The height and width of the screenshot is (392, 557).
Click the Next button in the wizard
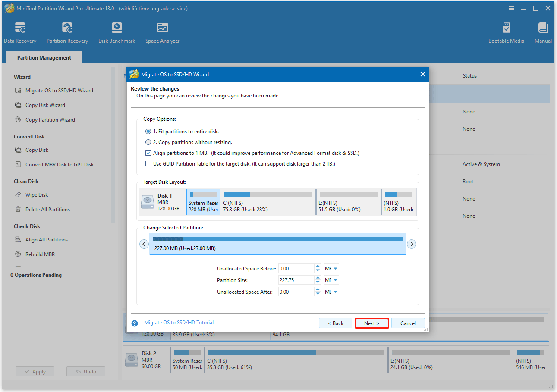pyautogui.click(x=371, y=323)
